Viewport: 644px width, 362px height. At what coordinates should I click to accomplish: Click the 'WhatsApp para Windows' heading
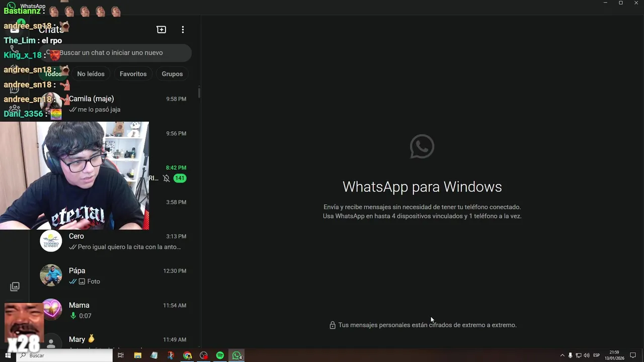pos(422,187)
